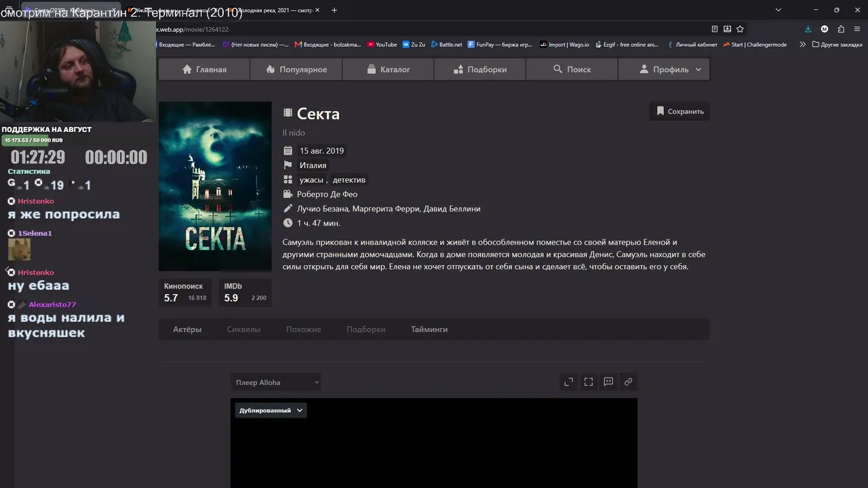Switch to the Актёры tab
Image resolution: width=868 pixels, height=488 pixels.
pyautogui.click(x=187, y=329)
